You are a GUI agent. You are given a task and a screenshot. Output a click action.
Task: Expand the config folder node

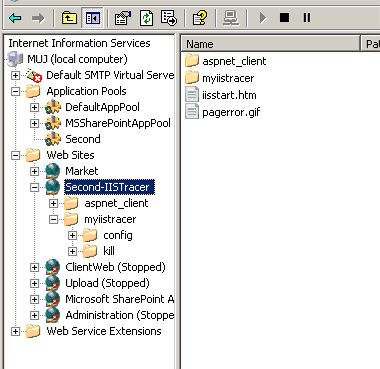pyautogui.click(x=72, y=235)
